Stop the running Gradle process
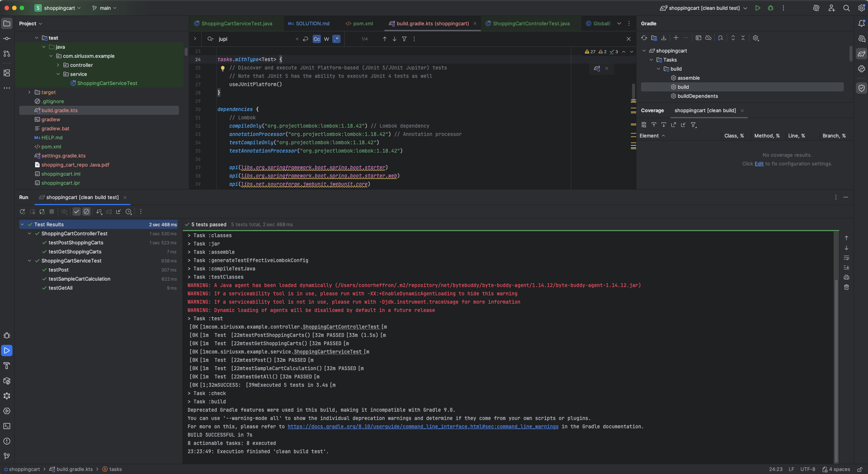Viewport: 868px width, 474px height. tap(52, 212)
